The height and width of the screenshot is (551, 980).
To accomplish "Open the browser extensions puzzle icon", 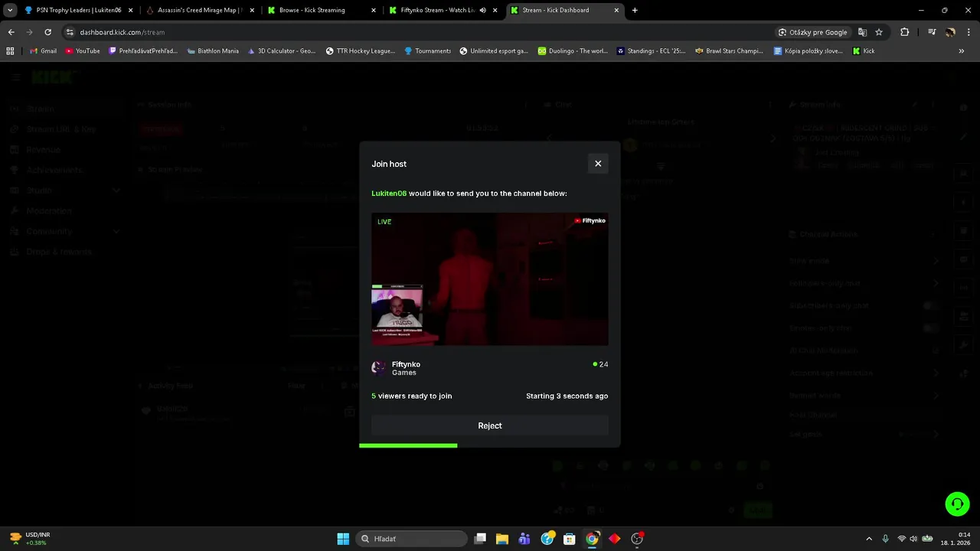I will pos(905,32).
